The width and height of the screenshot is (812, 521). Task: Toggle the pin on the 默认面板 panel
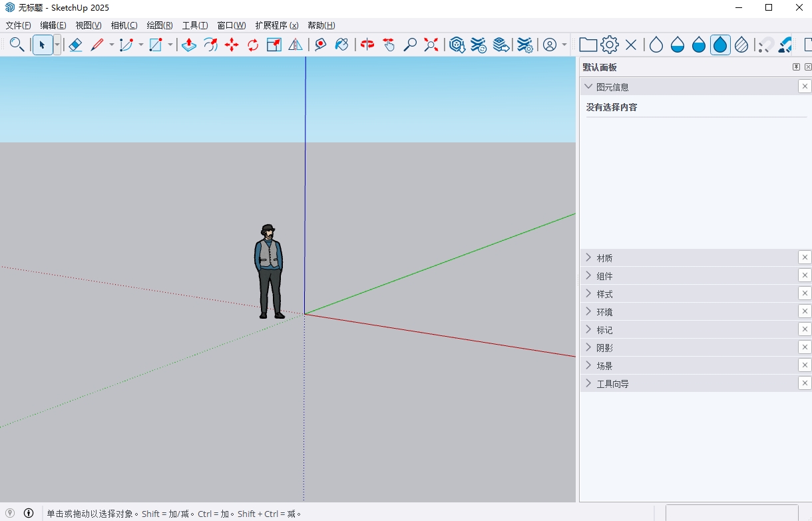(796, 67)
